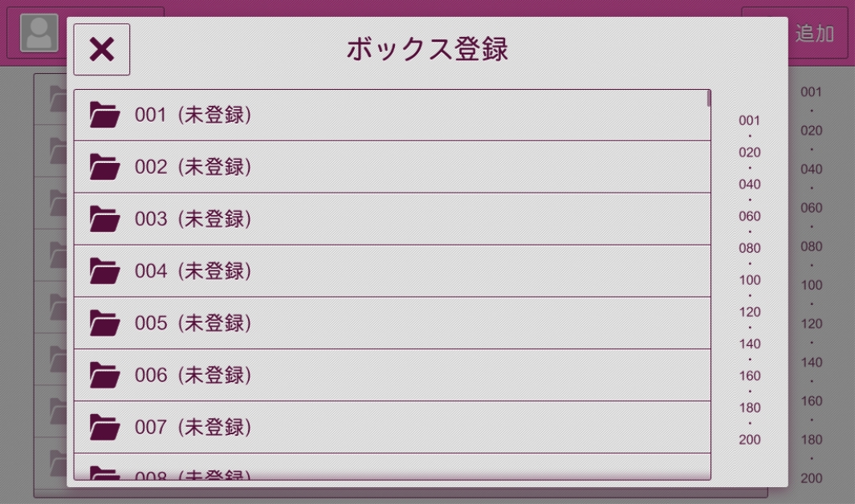
Task: Jump to index 140 in dialog
Action: click(x=749, y=343)
